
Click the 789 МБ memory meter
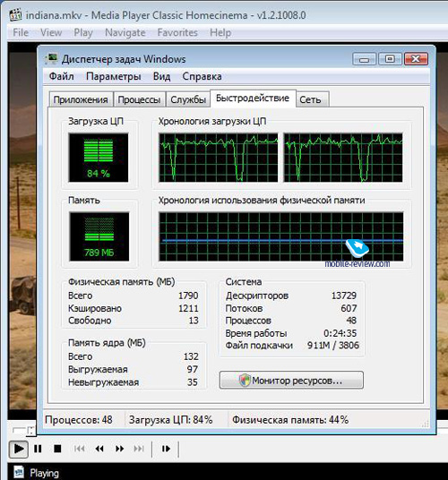tap(99, 236)
